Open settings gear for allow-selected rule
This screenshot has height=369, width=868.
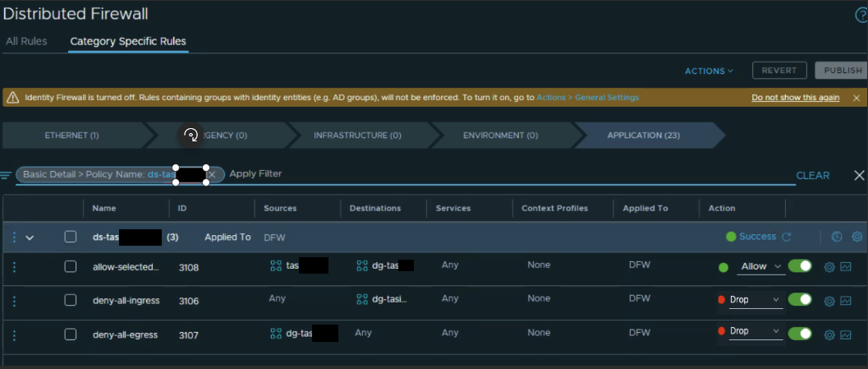click(x=829, y=267)
